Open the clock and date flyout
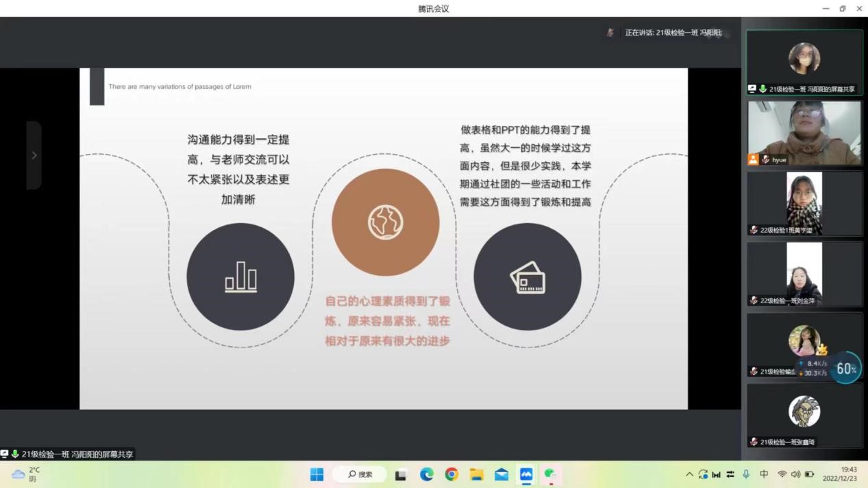Viewport: 868px width, 488px height. 840,474
